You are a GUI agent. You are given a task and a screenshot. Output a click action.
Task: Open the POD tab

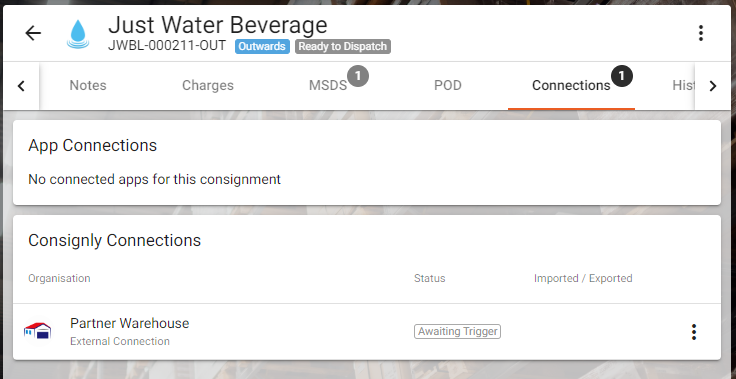point(448,85)
